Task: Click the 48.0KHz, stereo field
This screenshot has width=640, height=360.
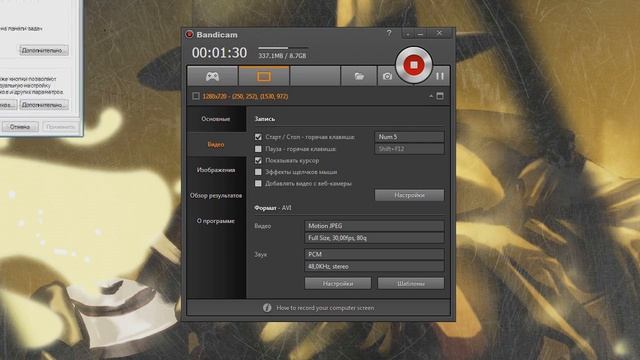Action: [x=374, y=266]
